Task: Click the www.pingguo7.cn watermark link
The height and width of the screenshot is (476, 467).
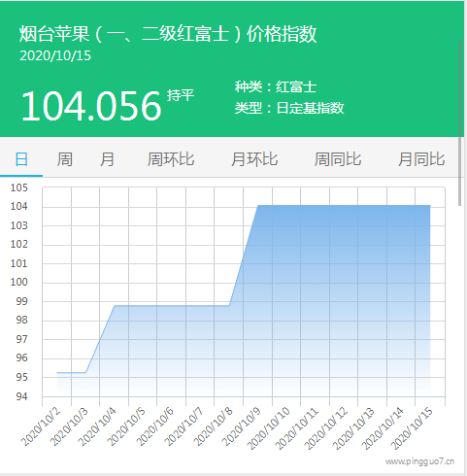Action: (x=419, y=461)
